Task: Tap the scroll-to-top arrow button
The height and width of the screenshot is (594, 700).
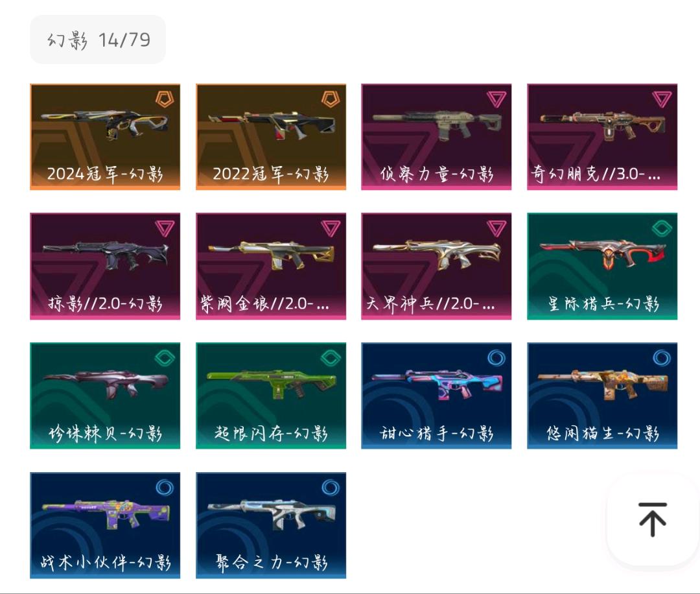Action: (652, 519)
